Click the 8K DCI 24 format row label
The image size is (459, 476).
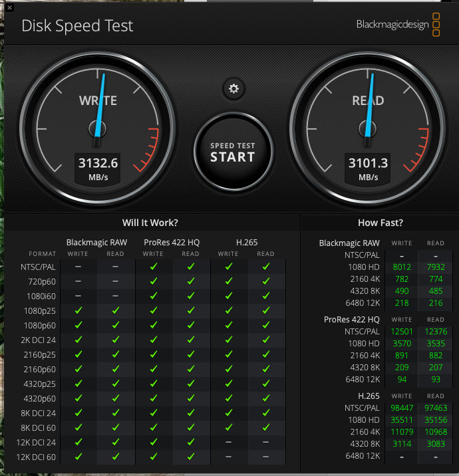[x=39, y=413]
